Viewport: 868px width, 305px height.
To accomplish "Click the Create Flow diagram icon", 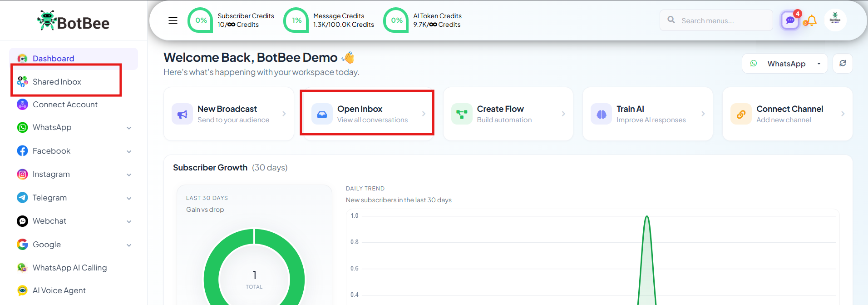I will (462, 114).
